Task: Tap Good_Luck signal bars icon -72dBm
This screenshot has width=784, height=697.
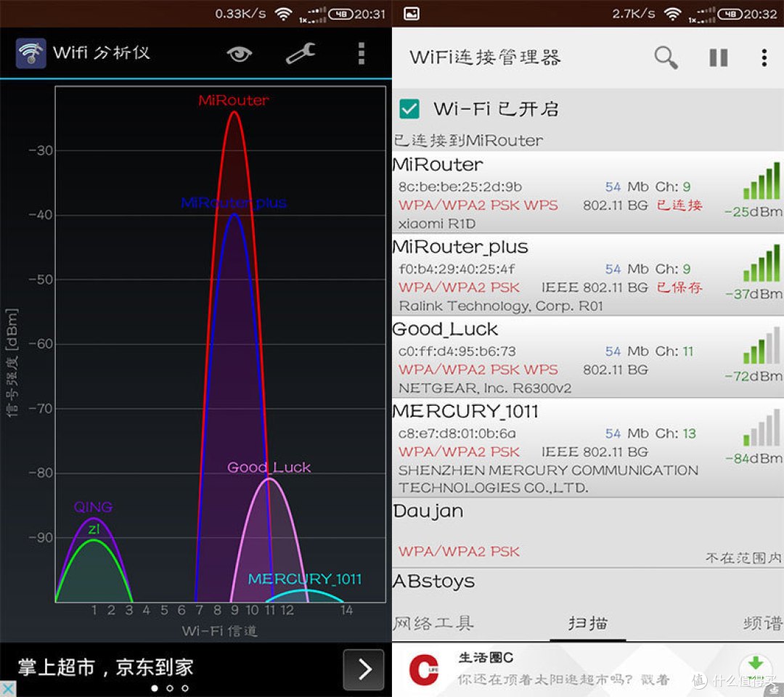Action: click(x=761, y=345)
